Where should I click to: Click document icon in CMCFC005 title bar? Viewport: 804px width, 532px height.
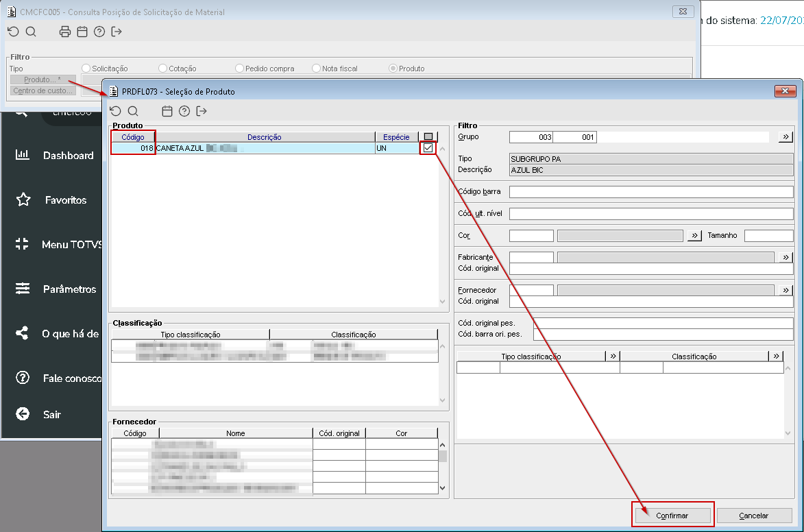[11, 11]
